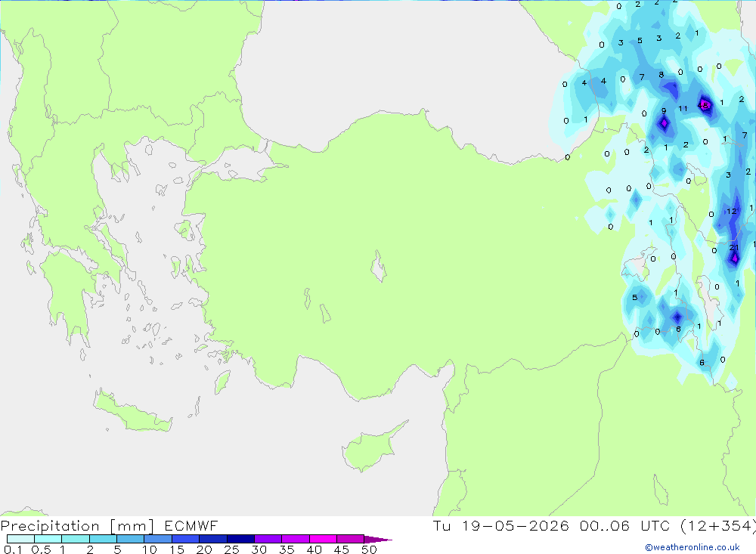Click the '8' precipitation value on the map
This screenshot has width=756, height=554.
[x=661, y=75]
